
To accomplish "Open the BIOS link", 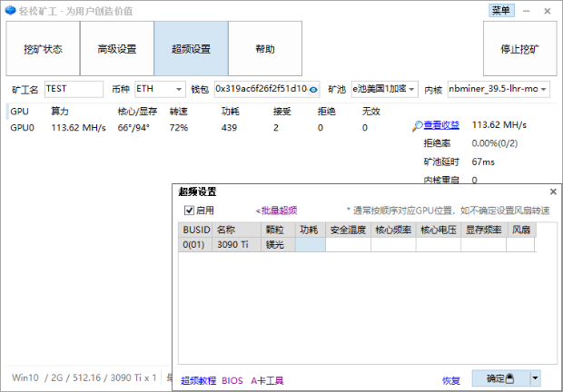I will 232,380.
